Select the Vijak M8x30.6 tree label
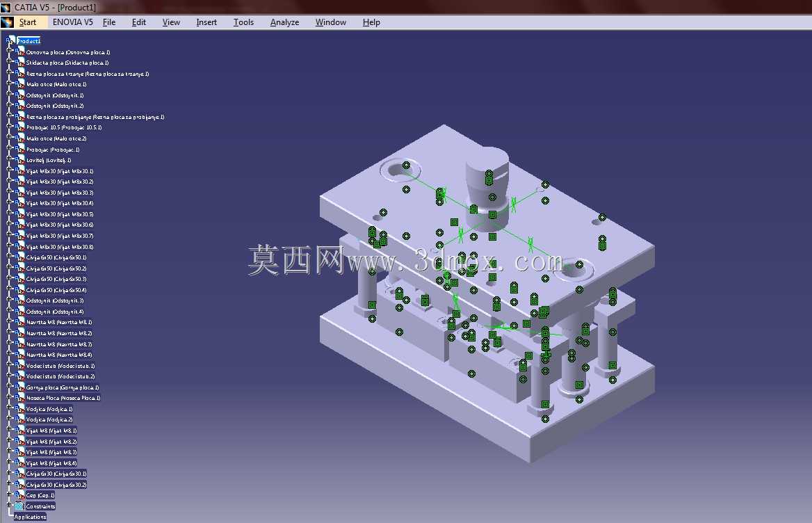 pos(60,225)
